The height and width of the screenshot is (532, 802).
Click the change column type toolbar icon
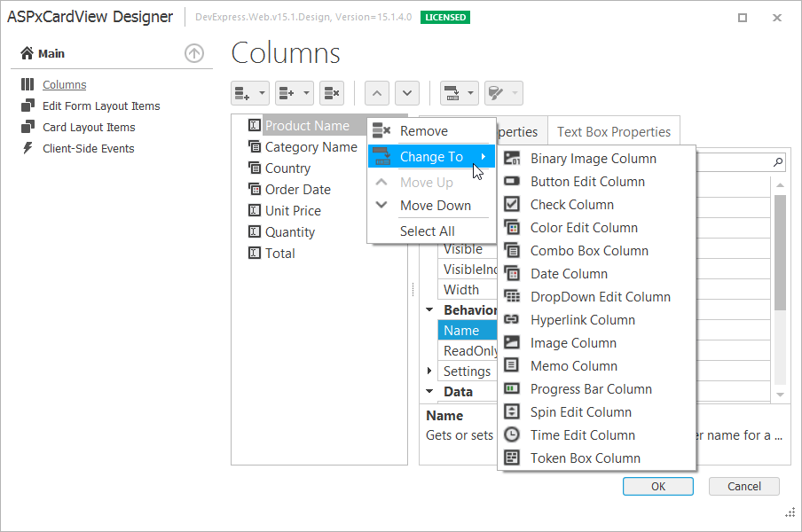coord(452,93)
